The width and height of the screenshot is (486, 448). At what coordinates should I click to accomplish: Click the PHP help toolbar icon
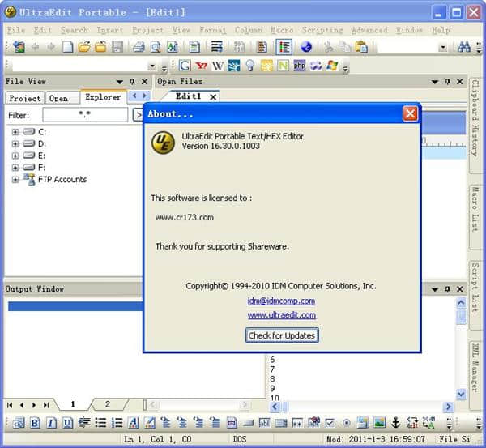tap(299, 66)
